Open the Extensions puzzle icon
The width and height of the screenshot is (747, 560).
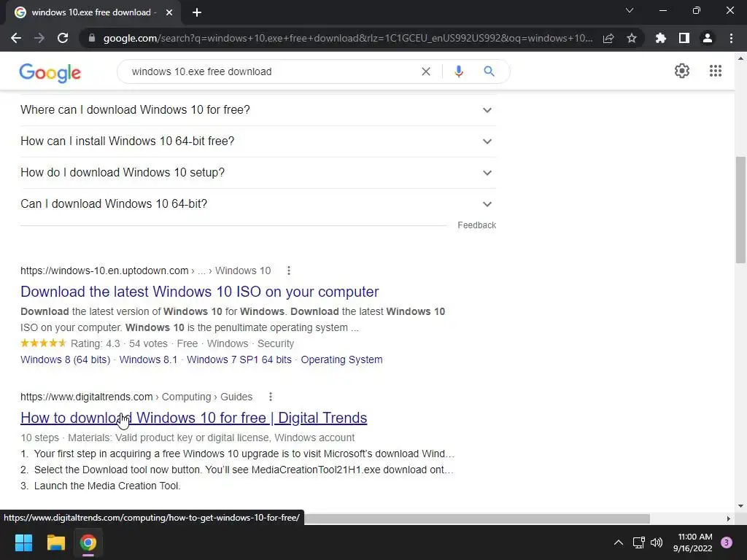(661, 38)
